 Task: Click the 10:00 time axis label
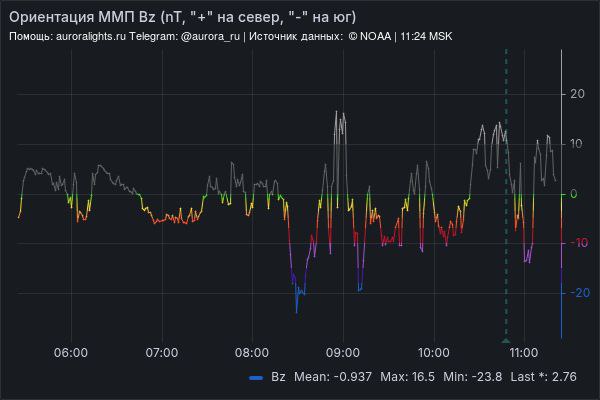tap(434, 353)
